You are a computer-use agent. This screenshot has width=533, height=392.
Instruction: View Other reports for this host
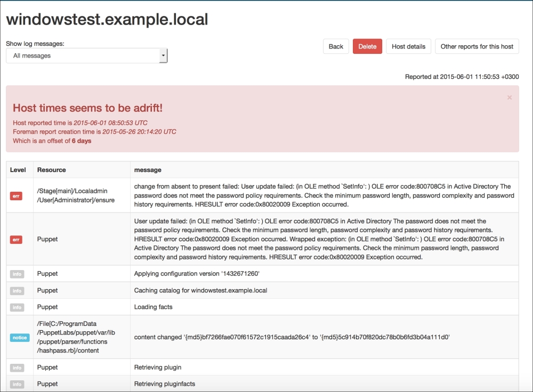(x=477, y=46)
